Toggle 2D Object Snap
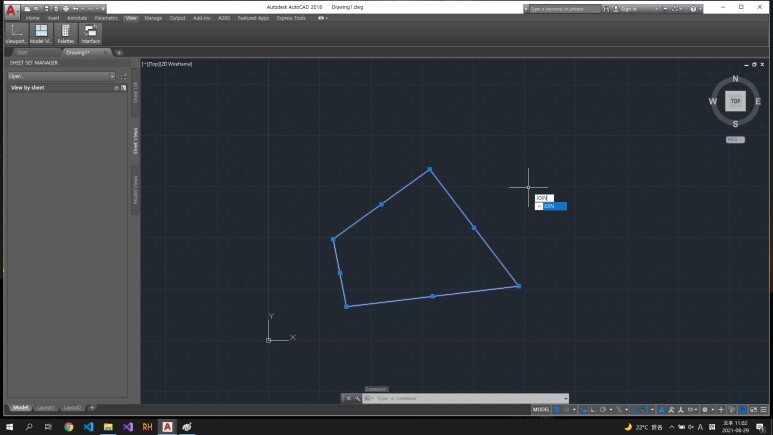 pos(645,410)
